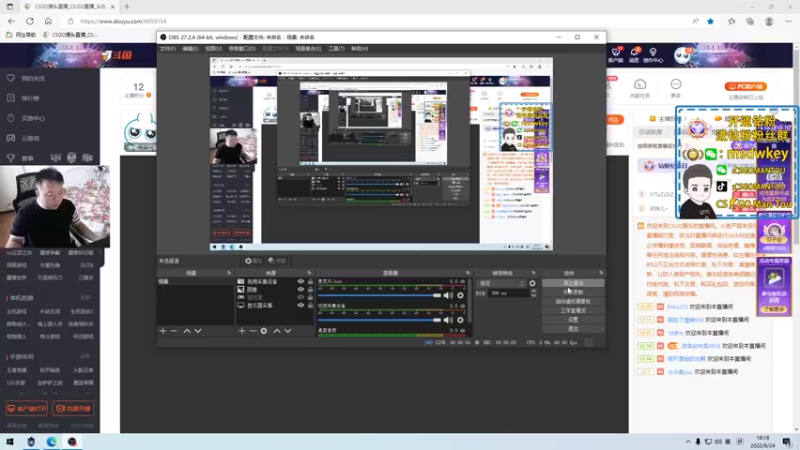Click the favorites star in address bar
Viewport: 800px width, 450px height.
(710, 21)
